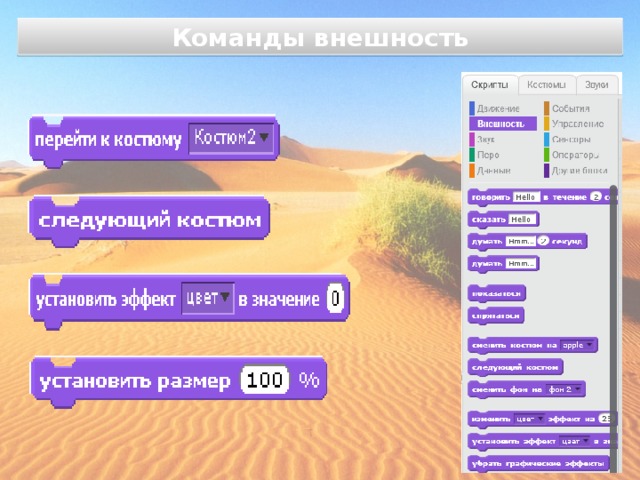Click the orange Данные color marker
This screenshot has width=640, height=480.
(472, 171)
